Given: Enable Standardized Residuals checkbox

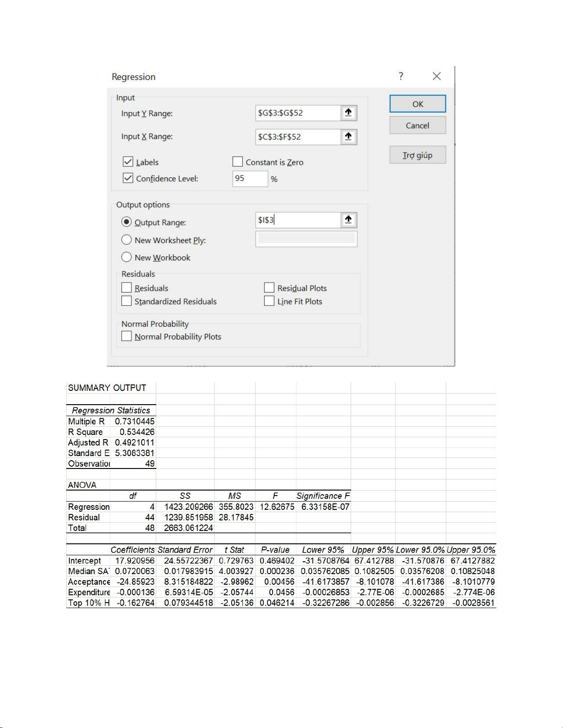Looking at the screenshot, I should pyautogui.click(x=126, y=301).
